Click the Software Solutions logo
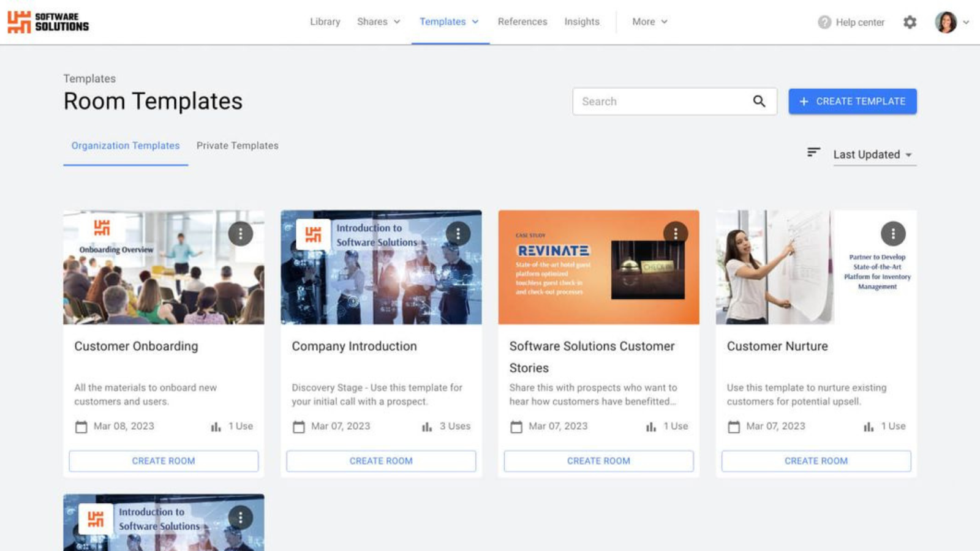 pyautogui.click(x=49, y=21)
